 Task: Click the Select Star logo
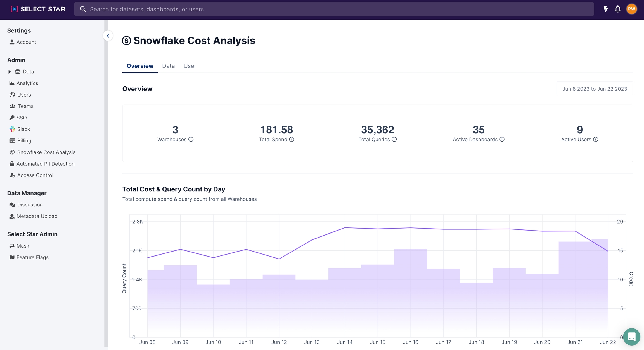38,9
